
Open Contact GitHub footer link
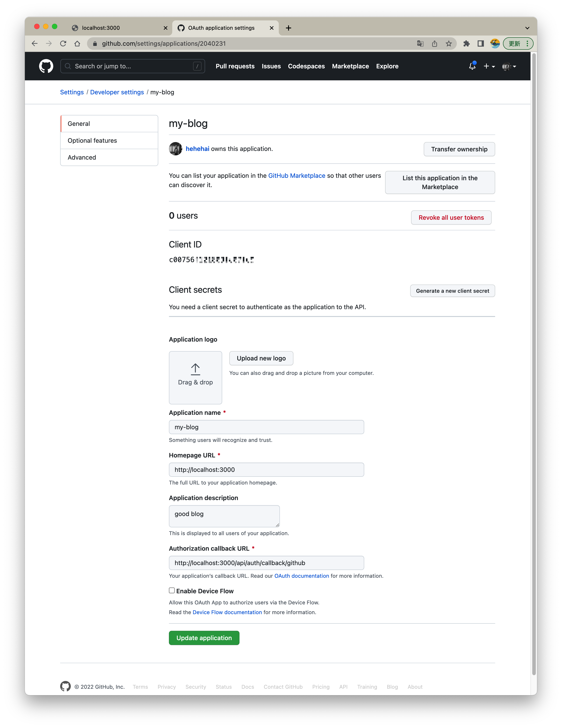tap(283, 687)
